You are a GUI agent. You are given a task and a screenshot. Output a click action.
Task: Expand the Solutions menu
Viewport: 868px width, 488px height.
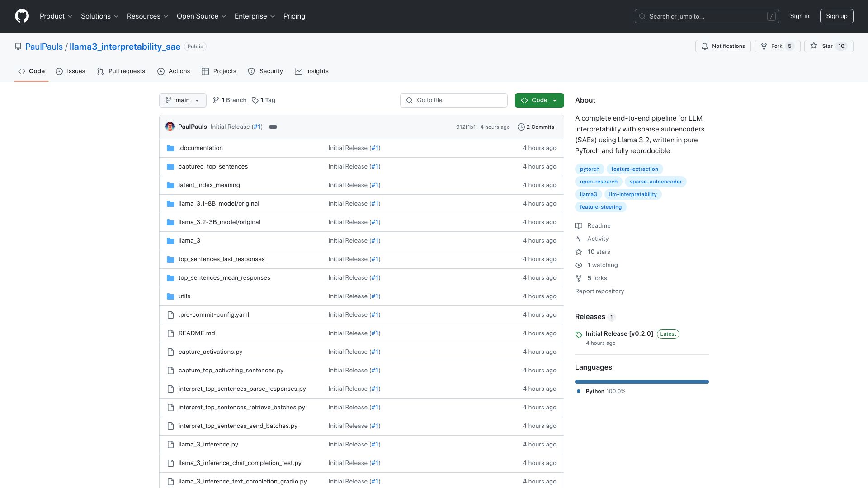100,16
